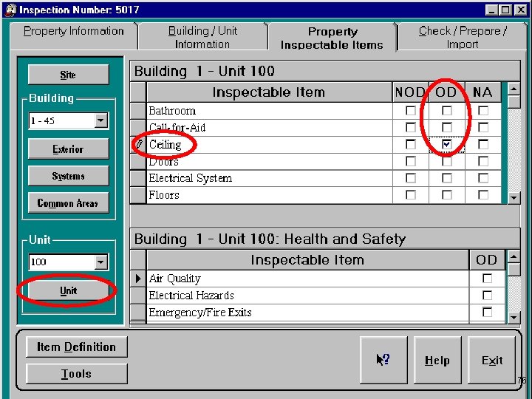Open the Tools button
Image resolution: width=532 pixels, height=399 pixels.
tap(77, 374)
